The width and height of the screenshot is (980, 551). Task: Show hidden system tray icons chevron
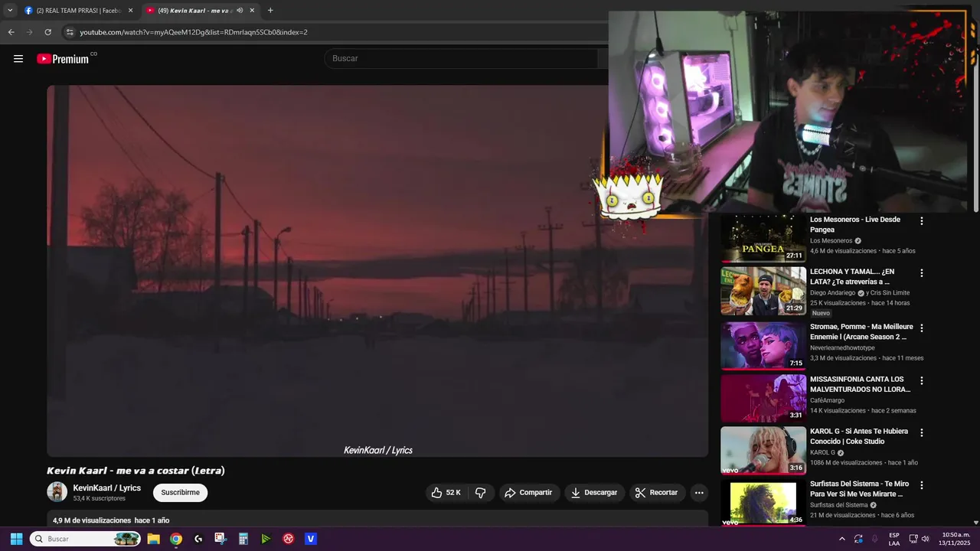click(842, 539)
